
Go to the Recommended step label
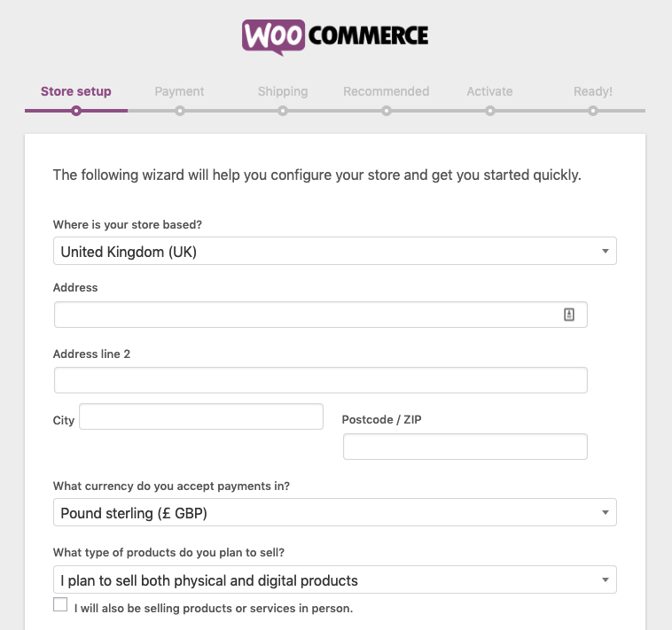click(386, 91)
